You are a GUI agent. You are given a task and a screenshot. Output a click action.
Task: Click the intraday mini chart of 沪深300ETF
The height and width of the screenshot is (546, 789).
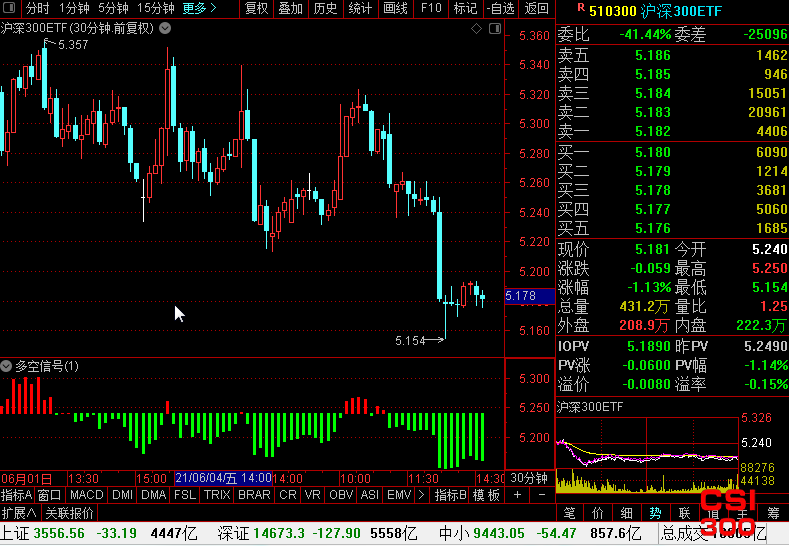click(647, 455)
